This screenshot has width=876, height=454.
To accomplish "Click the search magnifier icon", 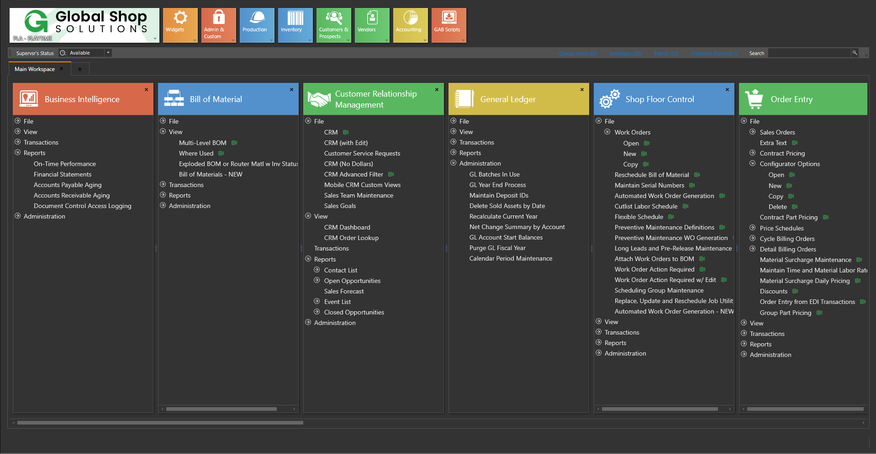I will click(853, 53).
